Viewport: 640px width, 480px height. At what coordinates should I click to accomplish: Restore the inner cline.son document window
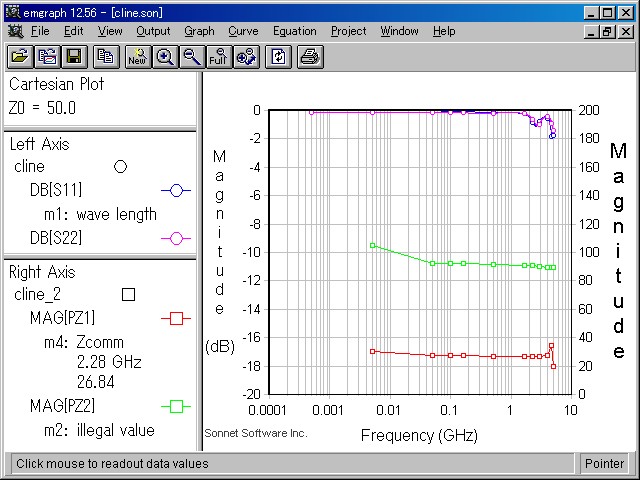pyautogui.click(x=607, y=31)
